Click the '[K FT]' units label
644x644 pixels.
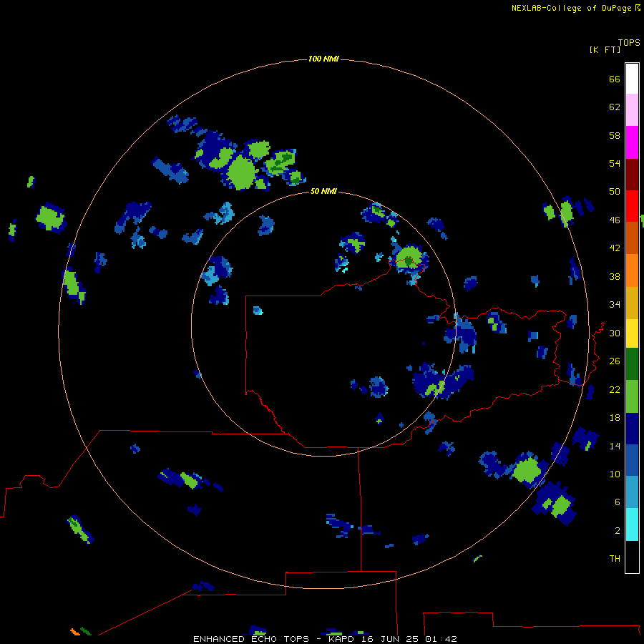(605, 50)
